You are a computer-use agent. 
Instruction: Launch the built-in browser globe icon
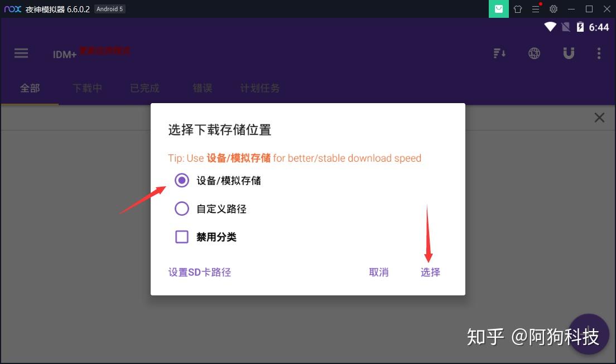(x=534, y=54)
